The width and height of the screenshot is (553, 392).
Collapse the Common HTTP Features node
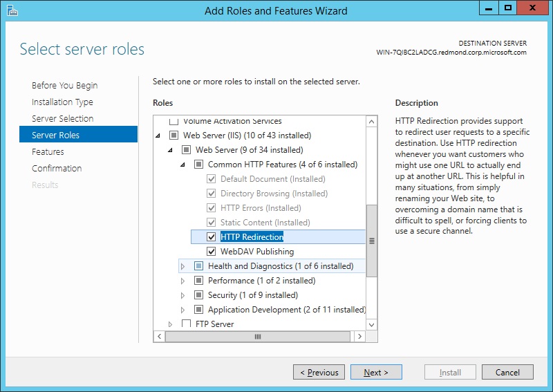[183, 165]
